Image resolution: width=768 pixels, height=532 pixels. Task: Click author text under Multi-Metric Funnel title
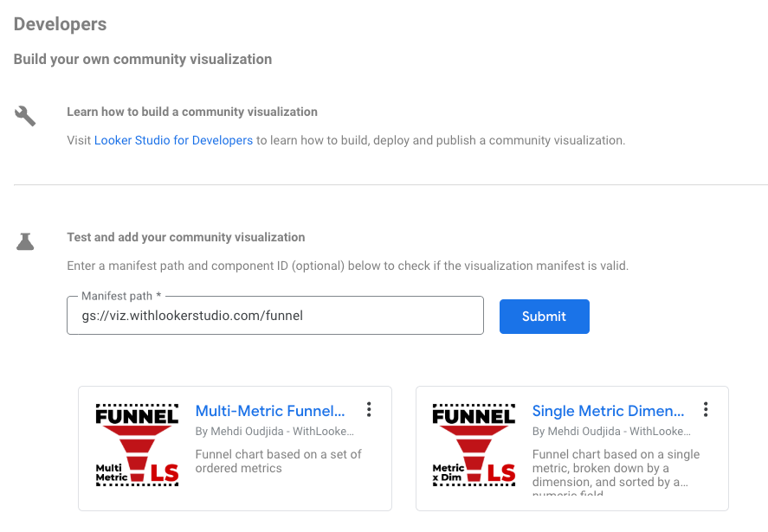point(274,432)
